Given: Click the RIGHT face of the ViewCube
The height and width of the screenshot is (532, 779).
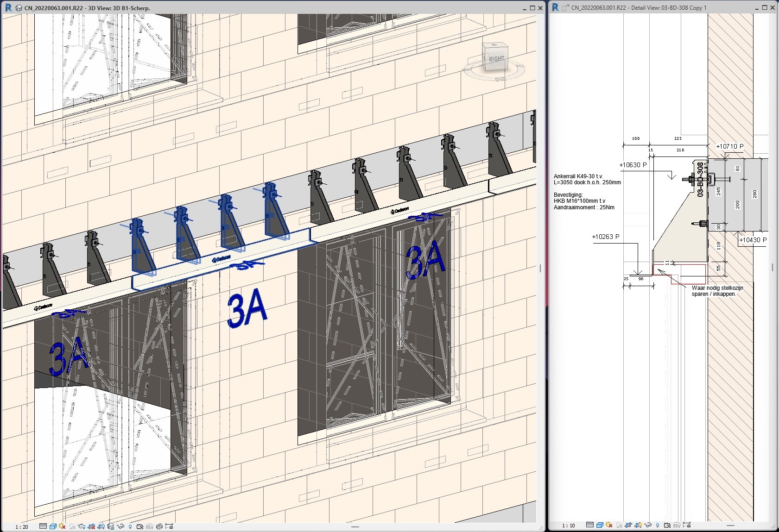Looking at the screenshot, I should pos(496,60).
